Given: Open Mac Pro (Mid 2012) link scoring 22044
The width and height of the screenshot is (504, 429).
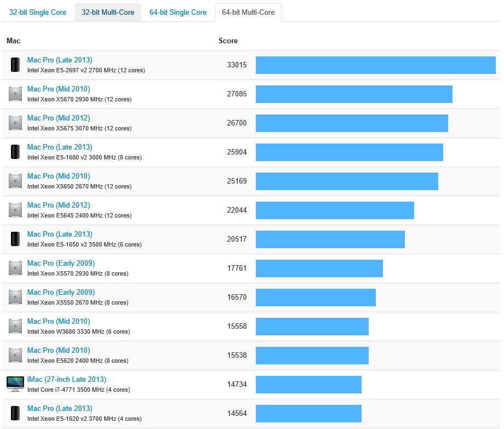Looking at the screenshot, I should pyautogui.click(x=59, y=205).
